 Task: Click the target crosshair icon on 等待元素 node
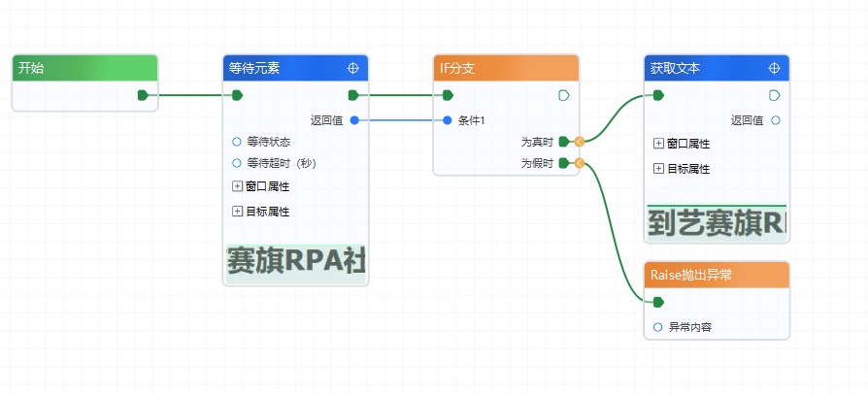353,69
